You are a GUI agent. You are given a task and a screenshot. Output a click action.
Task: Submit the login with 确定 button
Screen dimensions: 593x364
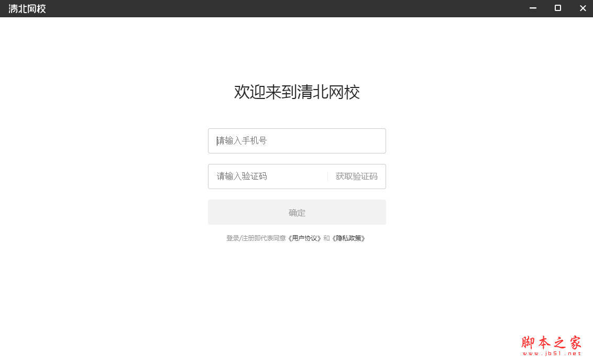(x=297, y=213)
